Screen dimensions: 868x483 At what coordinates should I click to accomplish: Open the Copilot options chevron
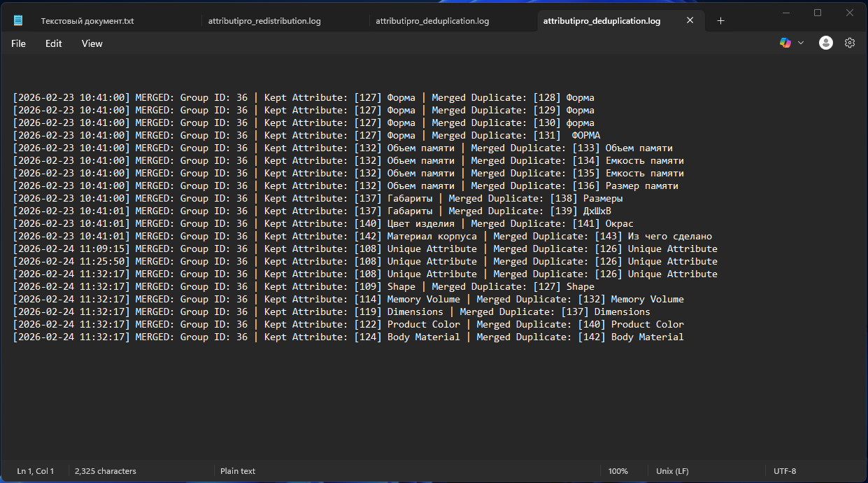[x=801, y=43]
